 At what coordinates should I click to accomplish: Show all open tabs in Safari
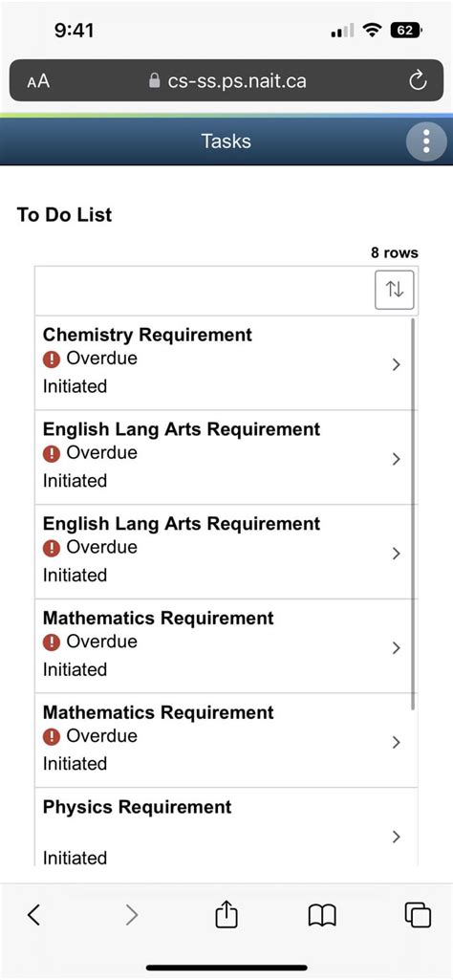pyautogui.click(x=418, y=915)
